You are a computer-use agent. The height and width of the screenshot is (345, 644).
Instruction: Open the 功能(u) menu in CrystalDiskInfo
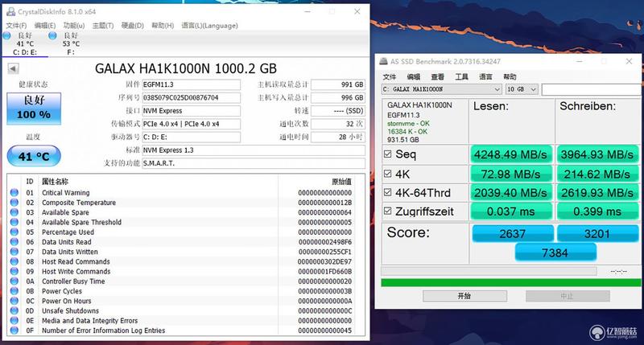[74, 26]
